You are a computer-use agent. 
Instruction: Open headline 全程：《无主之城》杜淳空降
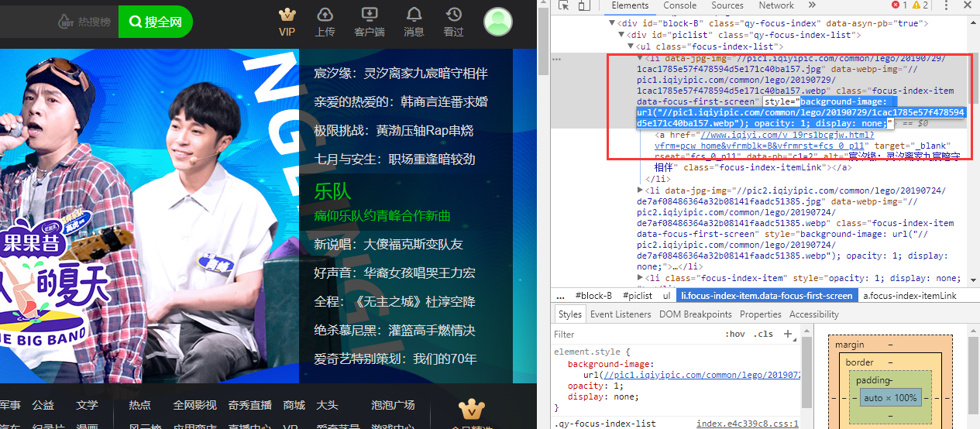coord(394,302)
